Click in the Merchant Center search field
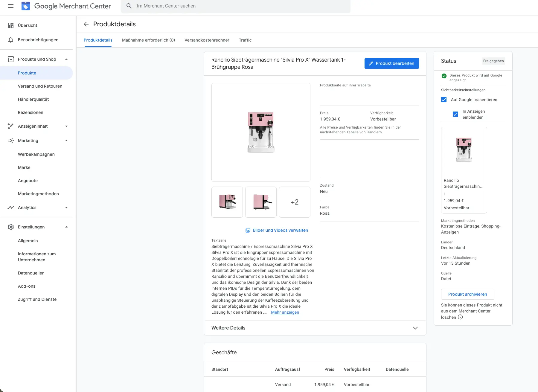 [x=236, y=6]
